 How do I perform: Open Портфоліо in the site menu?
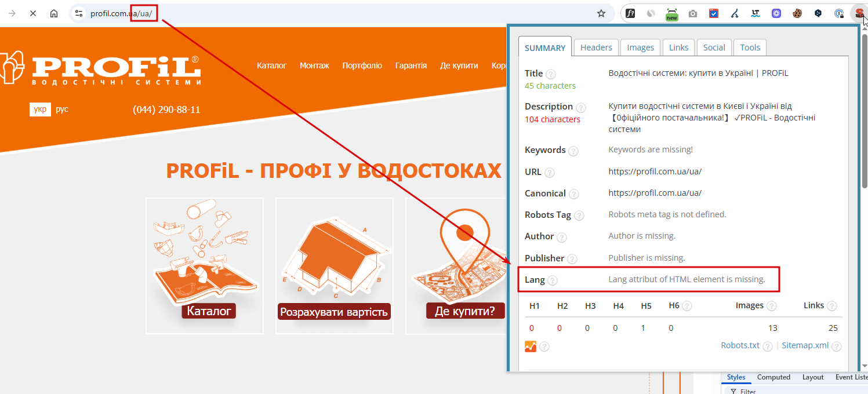(x=362, y=65)
